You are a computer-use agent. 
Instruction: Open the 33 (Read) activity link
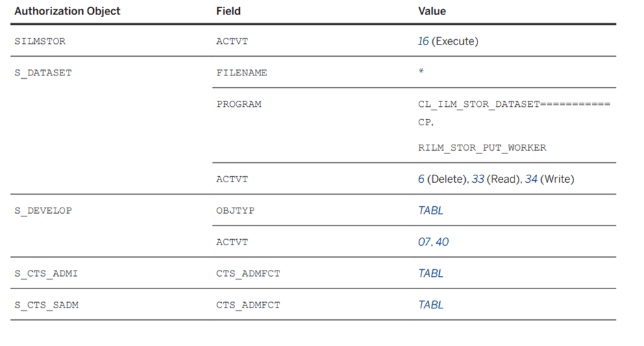(x=478, y=179)
